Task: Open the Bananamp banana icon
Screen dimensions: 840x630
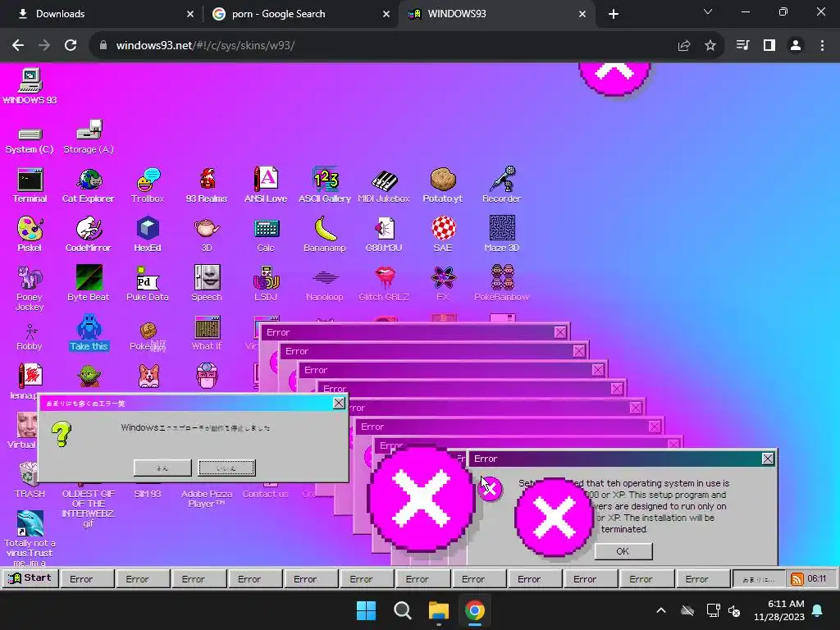Action: click(325, 235)
